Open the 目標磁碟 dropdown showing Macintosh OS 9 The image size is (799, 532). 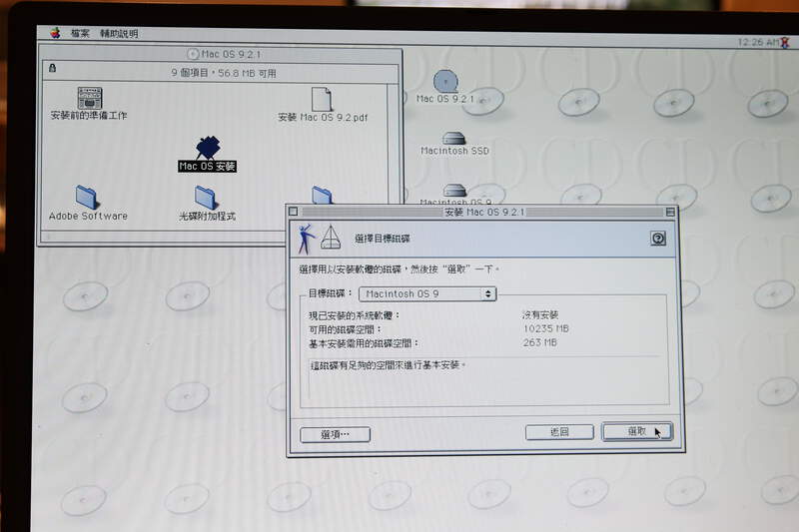tap(427, 293)
